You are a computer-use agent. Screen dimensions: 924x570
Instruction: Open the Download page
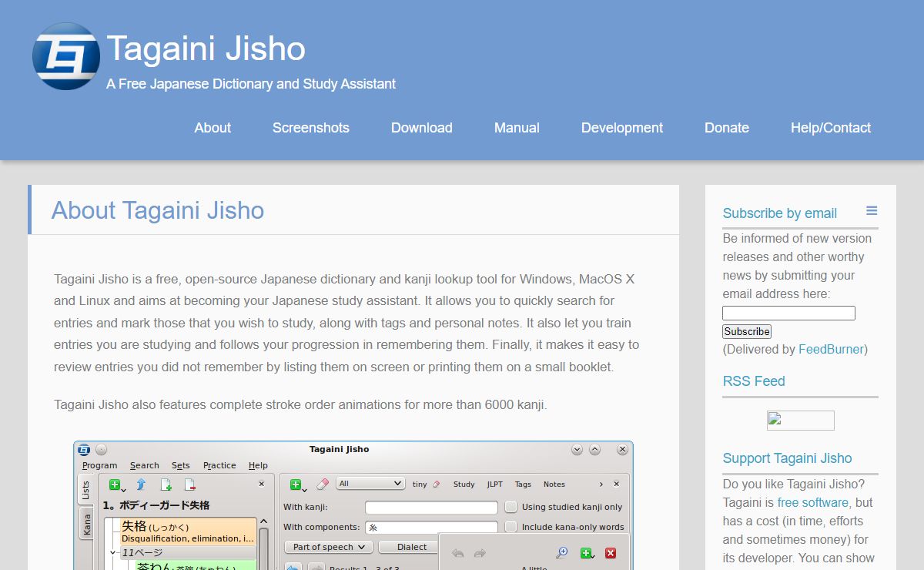coord(422,128)
